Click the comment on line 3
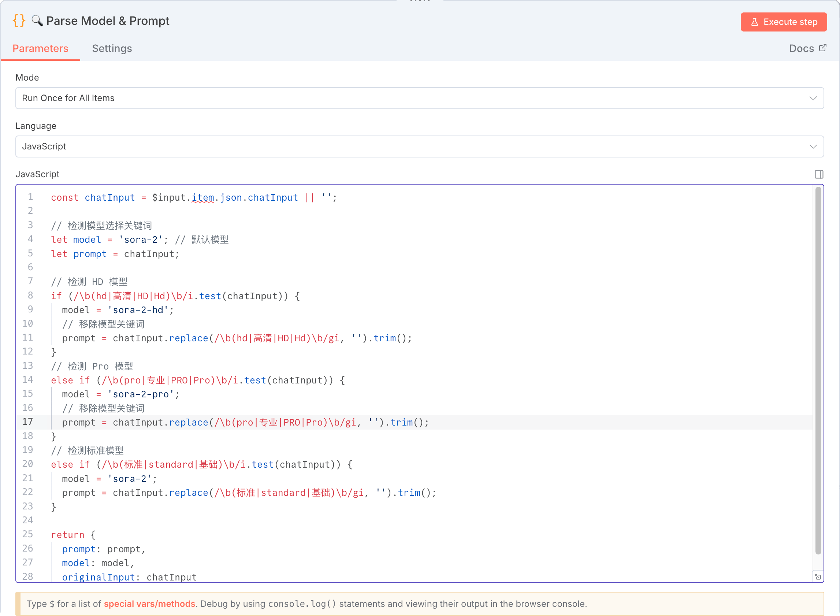Image resolution: width=840 pixels, height=616 pixels. tap(101, 226)
